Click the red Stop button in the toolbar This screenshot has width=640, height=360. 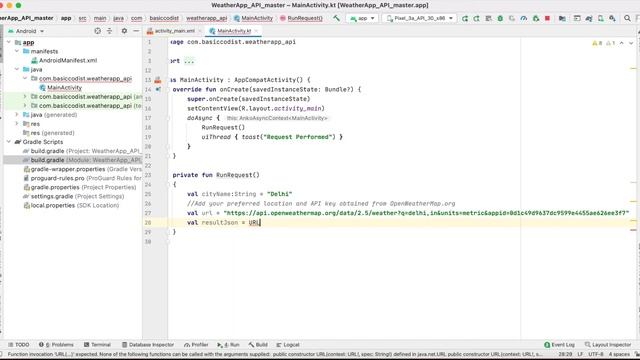click(x=547, y=18)
